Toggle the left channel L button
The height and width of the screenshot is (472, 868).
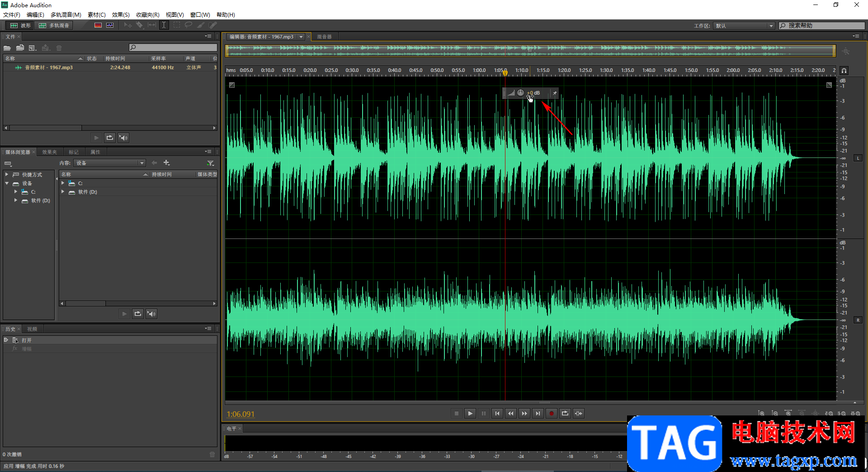[x=858, y=158]
